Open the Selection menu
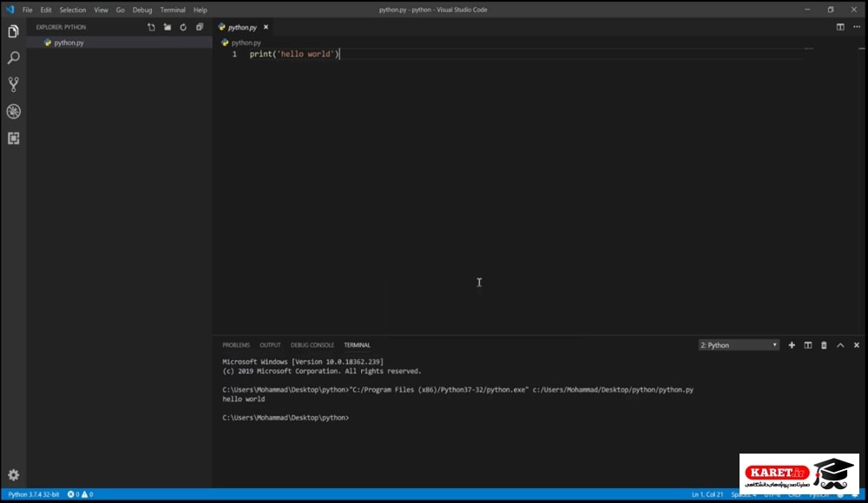 click(73, 10)
